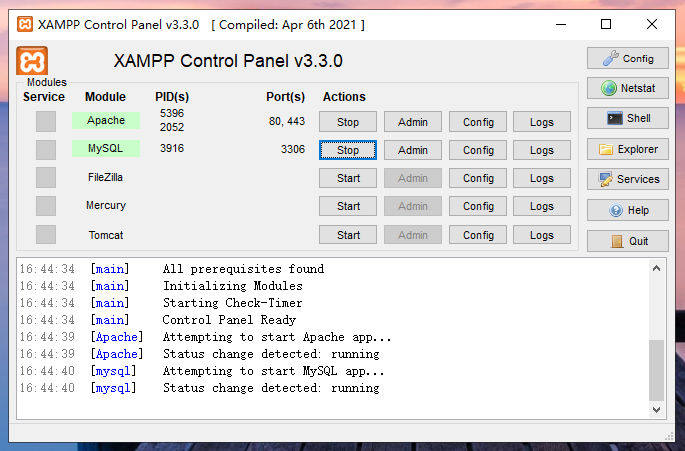The image size is (685, 451).
Task: View Tomcat Logs
Action: pyautogui.click(x=542, y=235)
